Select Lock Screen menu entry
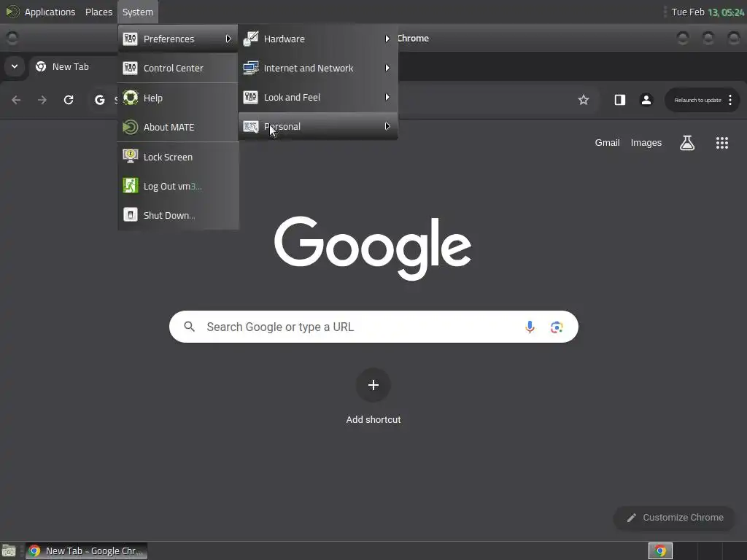Screen dimensions: 747x560 click(x=178, y=157)
